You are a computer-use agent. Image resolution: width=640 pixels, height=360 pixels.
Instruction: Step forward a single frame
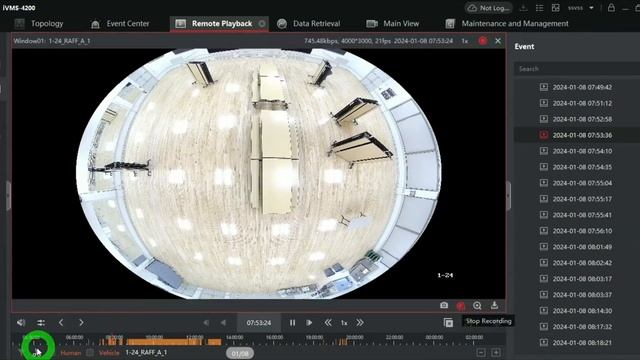[x=309, y=322]
